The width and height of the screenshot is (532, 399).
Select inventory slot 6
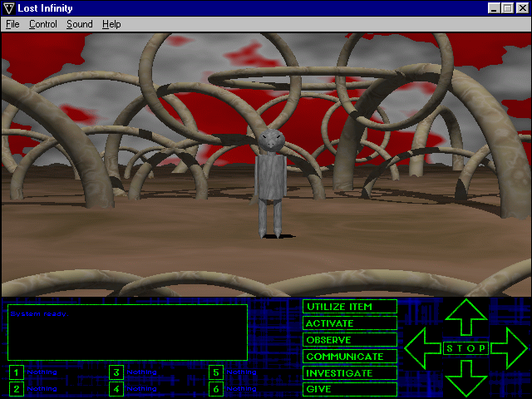point(216,388)
